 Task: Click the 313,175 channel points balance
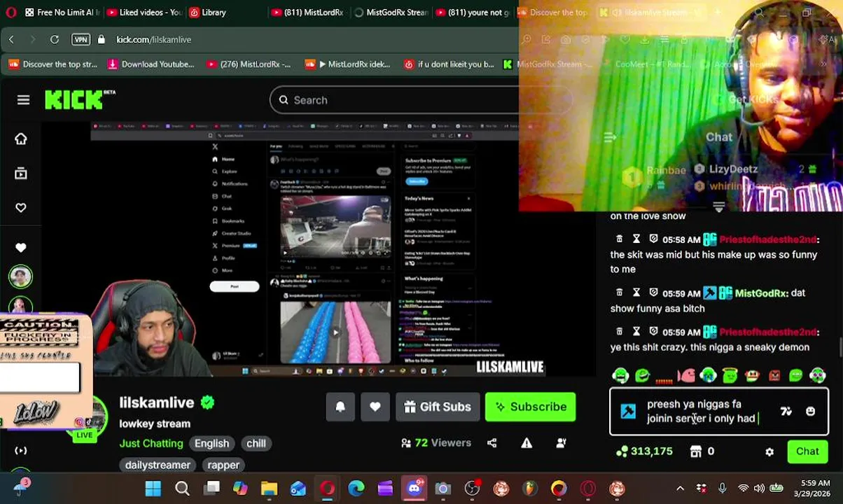(644, 451)
